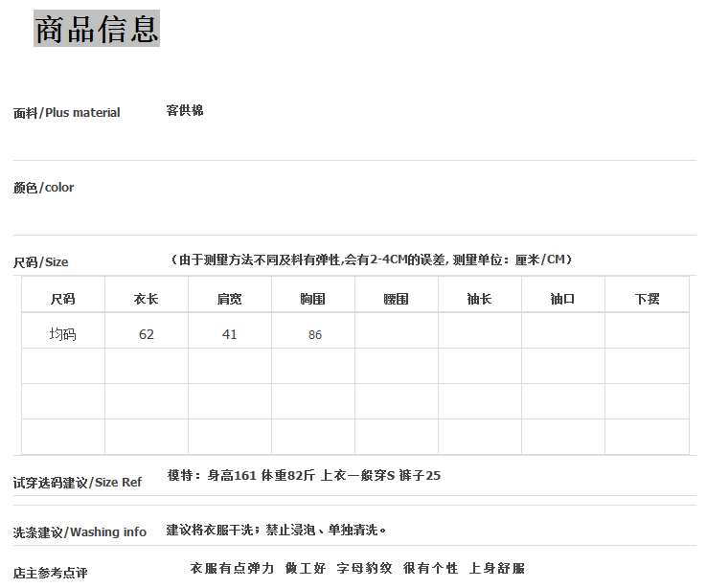The image size is (707, 588).
Task: Click the 试穿选码建议/Size Ref label
Action: click(78, 483)
